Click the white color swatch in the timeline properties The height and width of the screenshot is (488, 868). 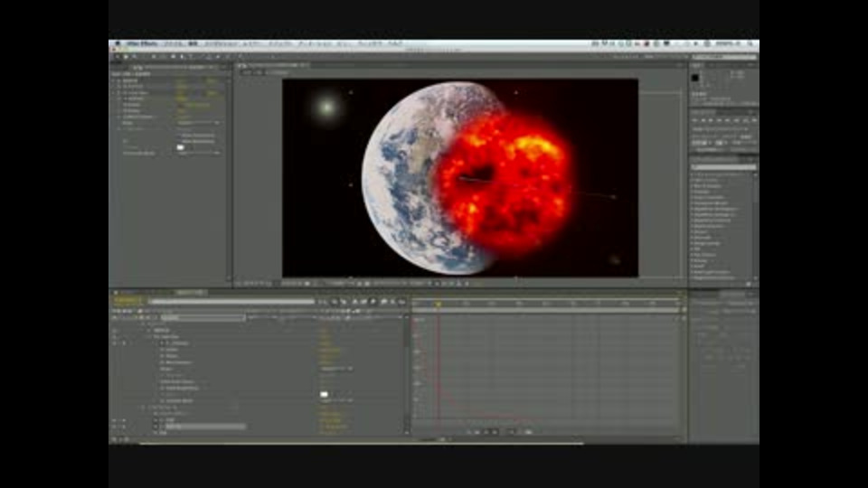click(x=324, y=394)
